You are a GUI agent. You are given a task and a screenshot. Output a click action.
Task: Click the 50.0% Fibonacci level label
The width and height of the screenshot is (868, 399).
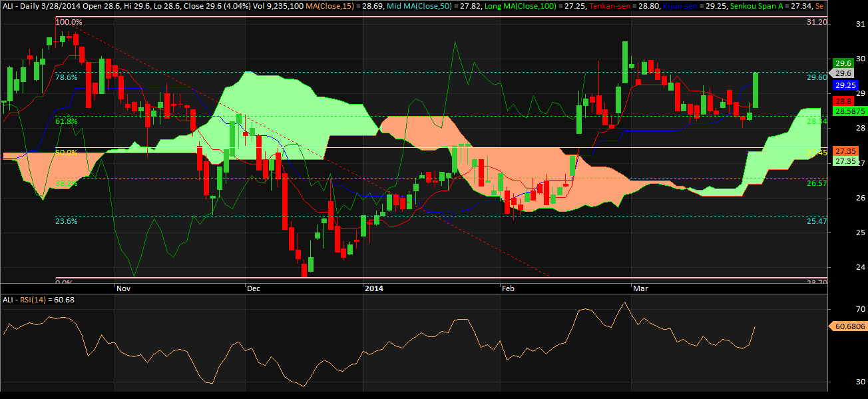(x=67, y=153)
